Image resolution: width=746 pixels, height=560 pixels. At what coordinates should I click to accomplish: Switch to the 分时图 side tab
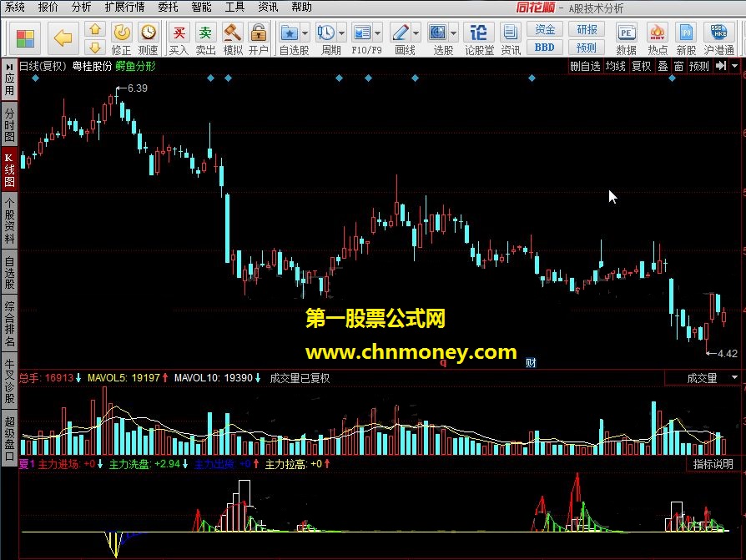coord(9,124)
